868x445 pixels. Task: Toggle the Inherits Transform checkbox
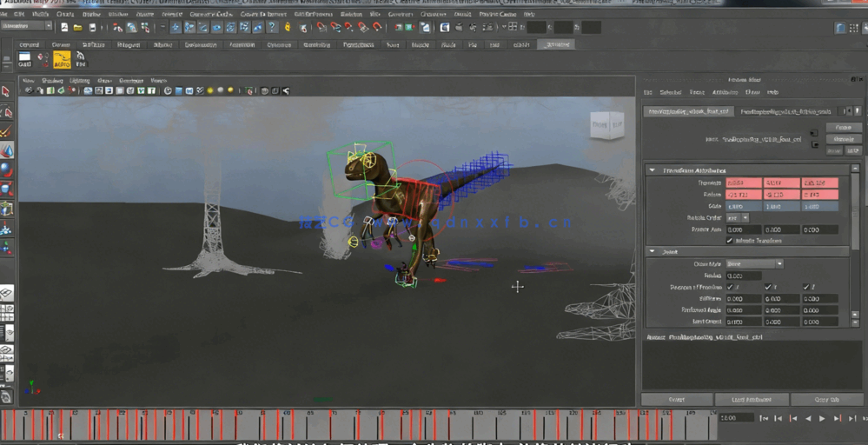point(730,241)
